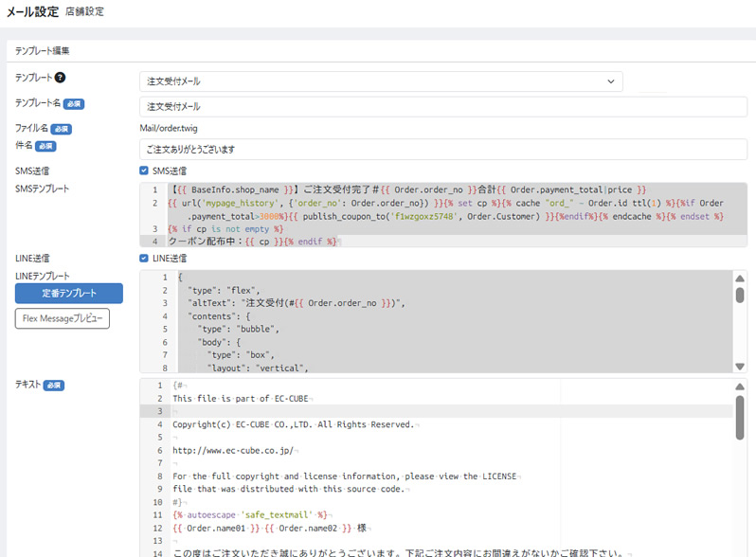This screenshot has height=557, width=756.
Task: Click the Order.name01 line in text editor
Action: [269, 528]
